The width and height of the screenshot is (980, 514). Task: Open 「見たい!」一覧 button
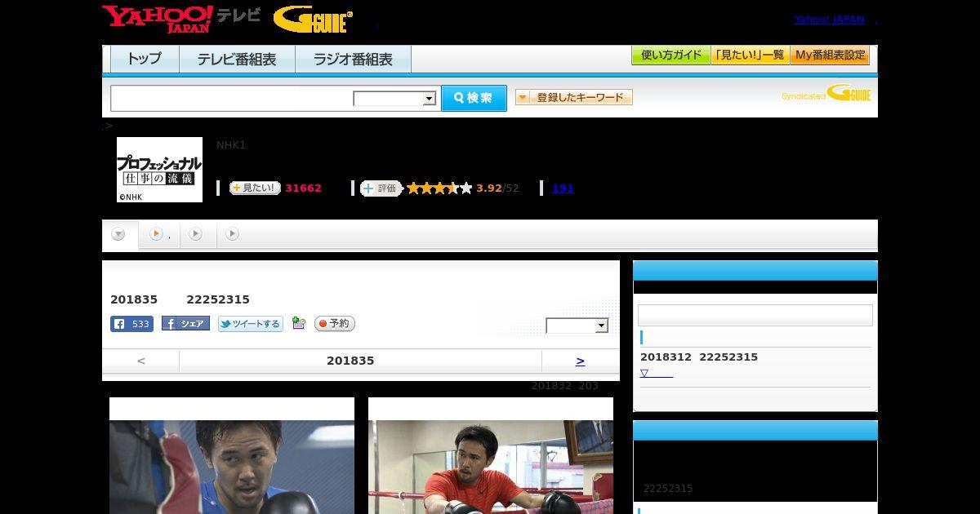point(750,55)
